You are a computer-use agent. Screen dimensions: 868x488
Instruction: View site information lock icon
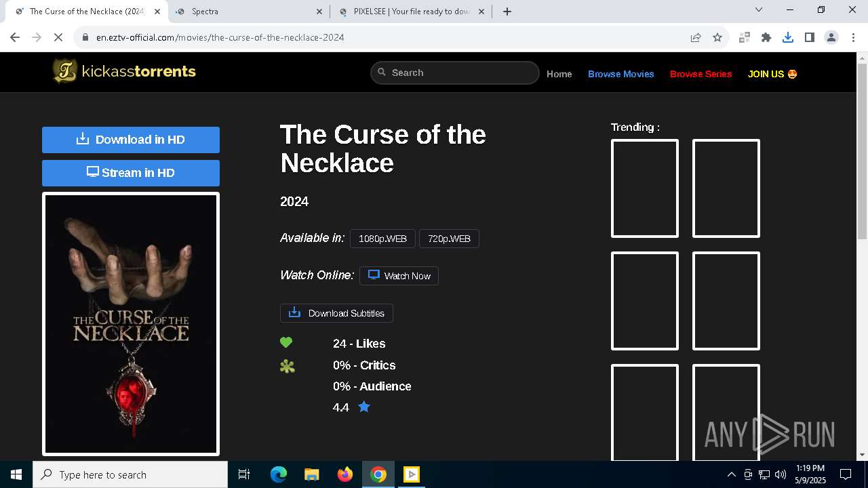click(85, 37)
